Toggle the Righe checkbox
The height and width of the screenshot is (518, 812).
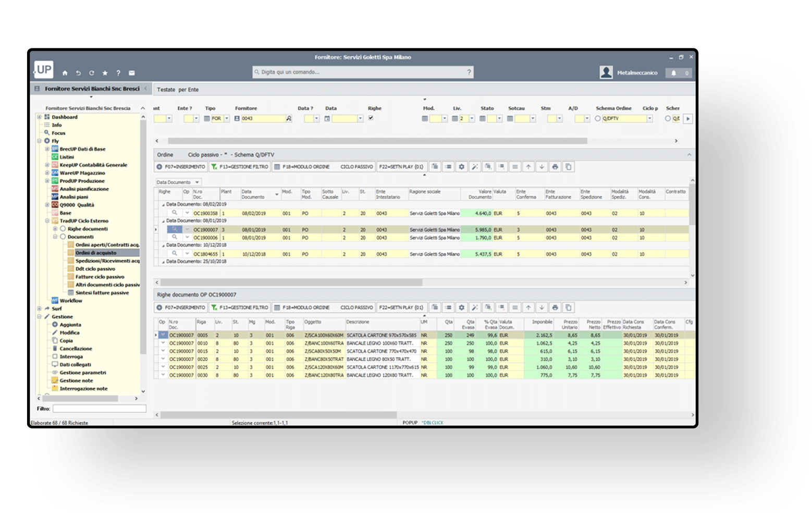click(371, 118)
